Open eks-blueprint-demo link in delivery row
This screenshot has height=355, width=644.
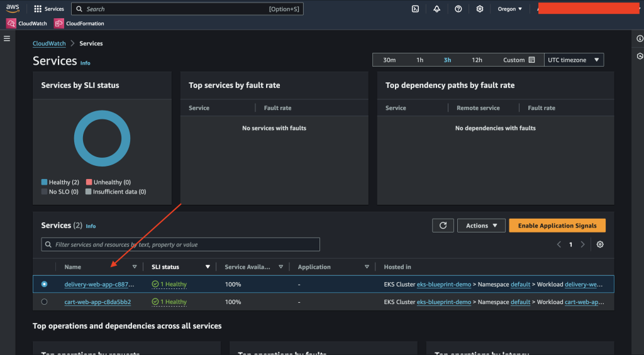tap(443, 284)
